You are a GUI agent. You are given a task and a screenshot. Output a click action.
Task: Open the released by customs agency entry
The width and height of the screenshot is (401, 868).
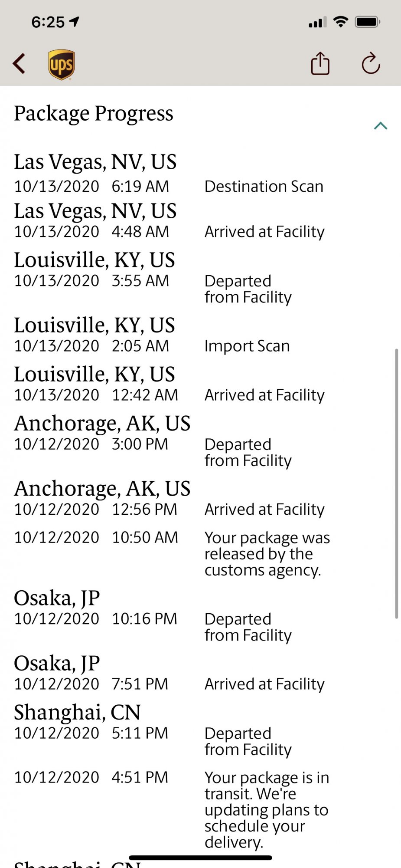pos(267,554)
